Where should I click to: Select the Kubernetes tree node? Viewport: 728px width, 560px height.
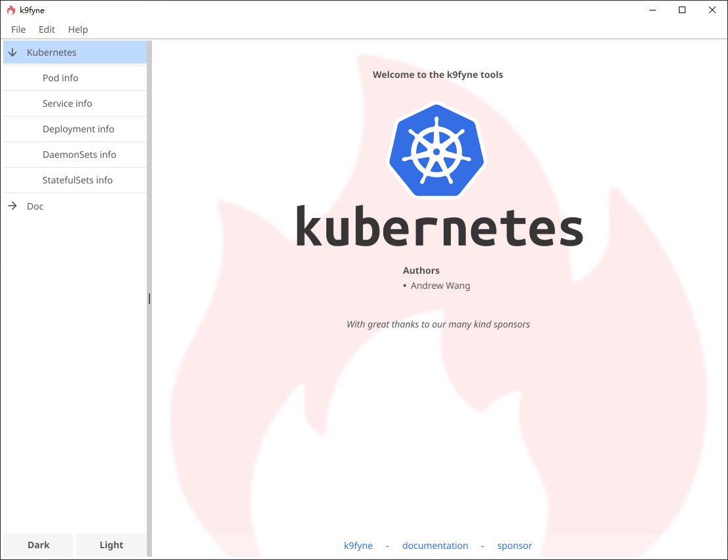click(x=75, y=52)
